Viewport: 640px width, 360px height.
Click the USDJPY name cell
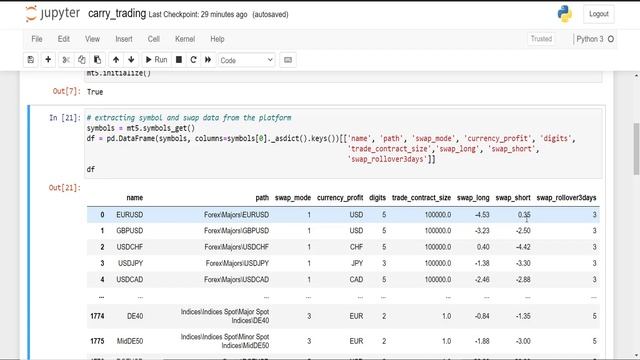click(x=131, y=263)
